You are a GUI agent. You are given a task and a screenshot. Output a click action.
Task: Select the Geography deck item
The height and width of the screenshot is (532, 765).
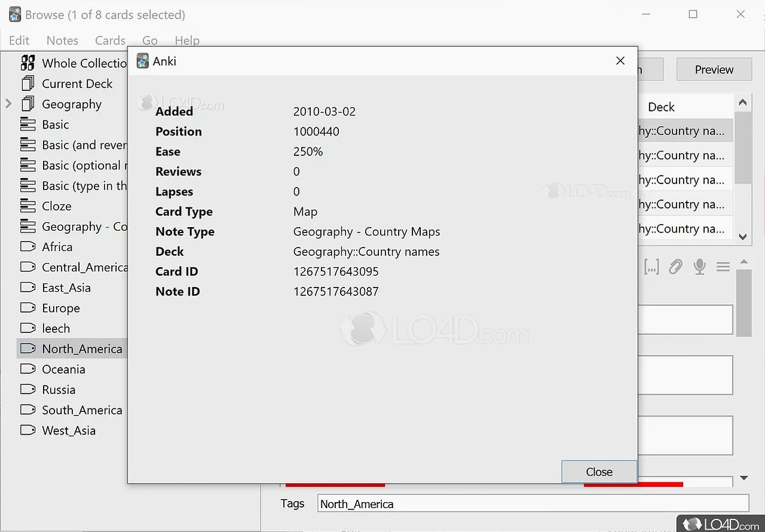(x=72, y=104)
